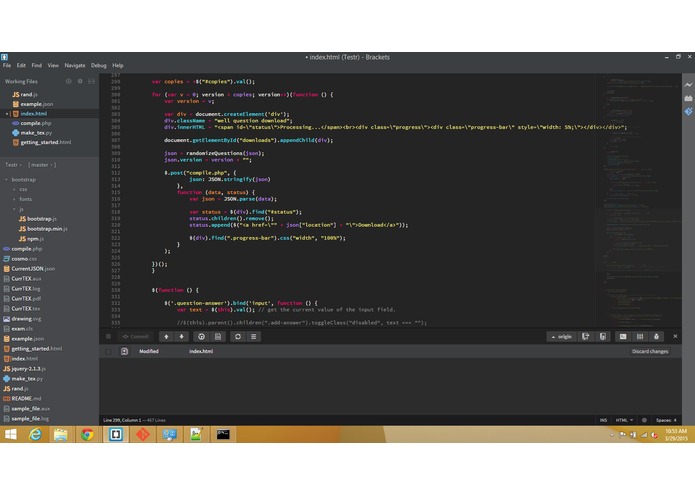
Task: Click the Brackets logo in the title bar
Action: (x=4, y=57)
